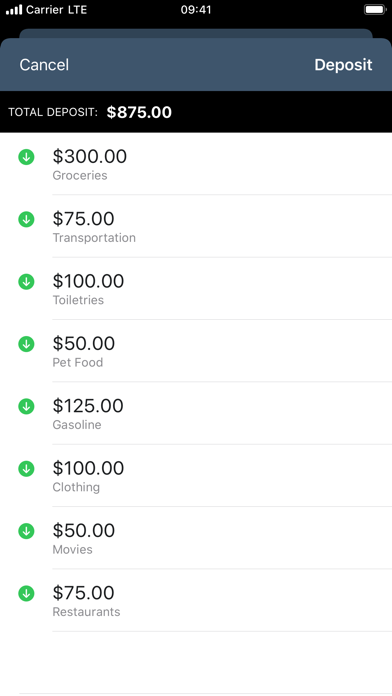Select the green arrow icon beside Movies
This screenshot has height=696, width=392.
click(x=26, y=531)
